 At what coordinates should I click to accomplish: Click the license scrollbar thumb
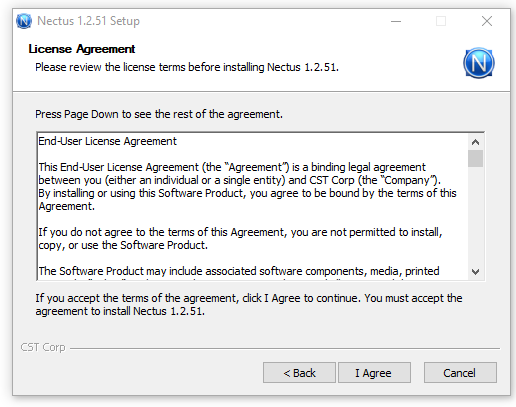[475, 158]
